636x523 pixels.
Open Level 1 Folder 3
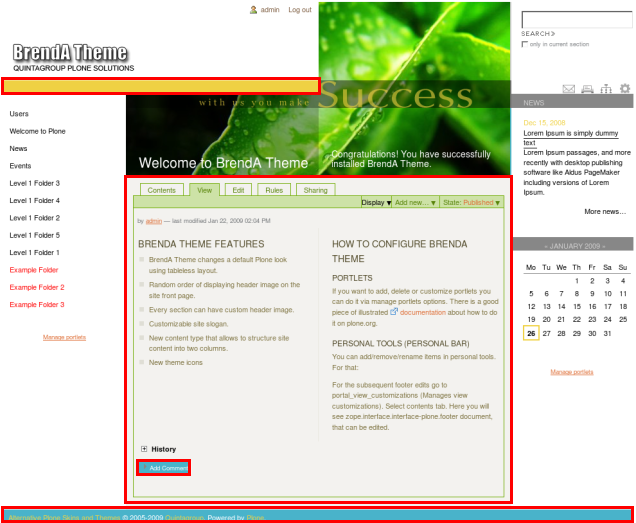pyautogui.click(x=34, y=183)
